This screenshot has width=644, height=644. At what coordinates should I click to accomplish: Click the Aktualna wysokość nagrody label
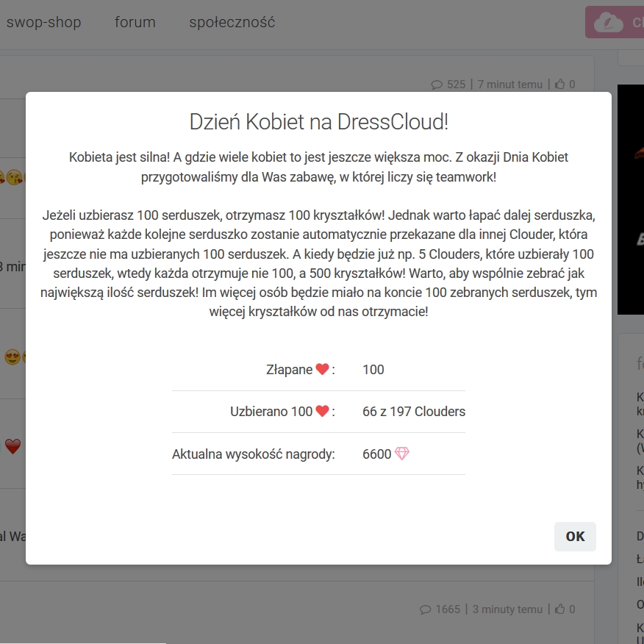[253, 454]
